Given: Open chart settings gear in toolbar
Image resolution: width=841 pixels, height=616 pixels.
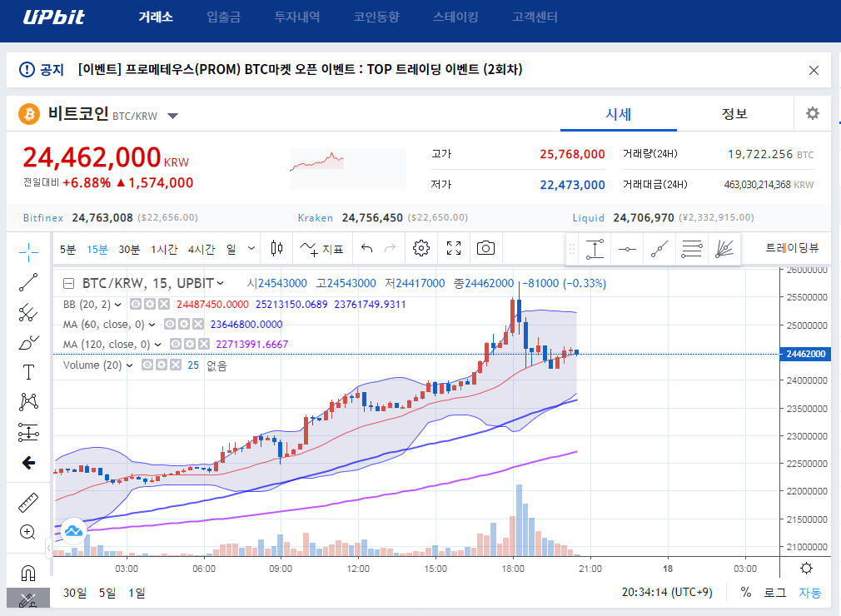Looking at the screenshot, I should click(x=421, y=248).
